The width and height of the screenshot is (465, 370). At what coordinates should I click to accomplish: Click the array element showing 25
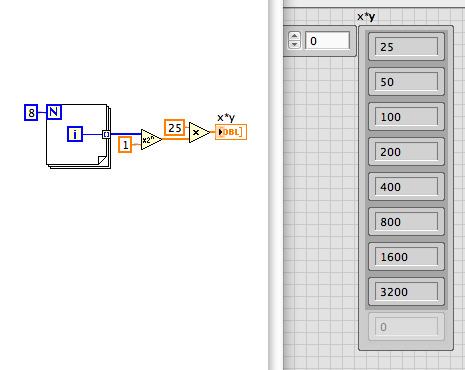coord(406,47)
